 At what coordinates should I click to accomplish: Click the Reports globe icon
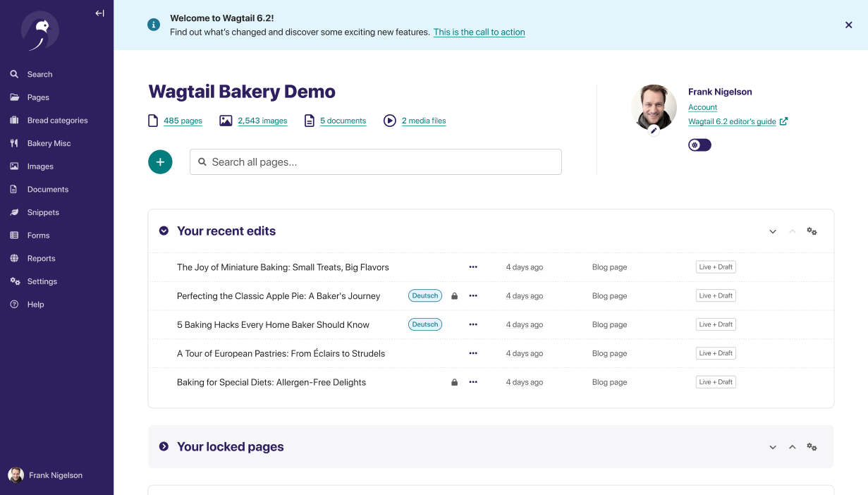tap(14, 258)
